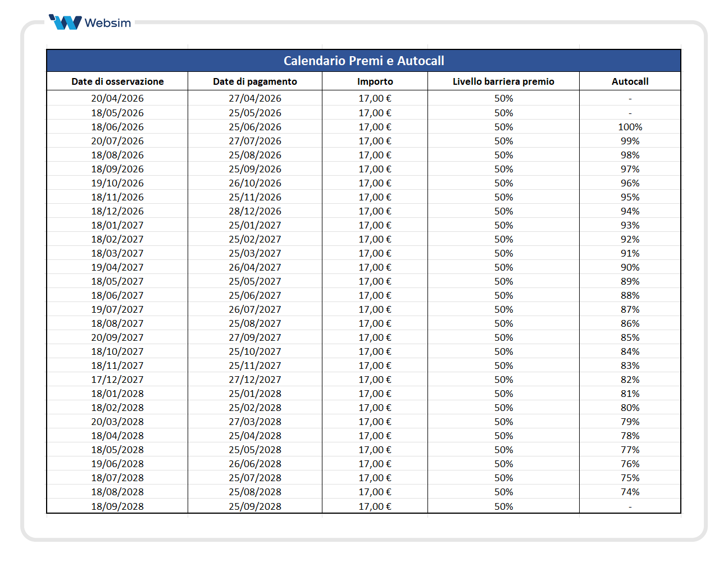Screen dimensions: 728x562
Task: Select the Importo column header
Action: pyautogui.click(x=375, y=81)
